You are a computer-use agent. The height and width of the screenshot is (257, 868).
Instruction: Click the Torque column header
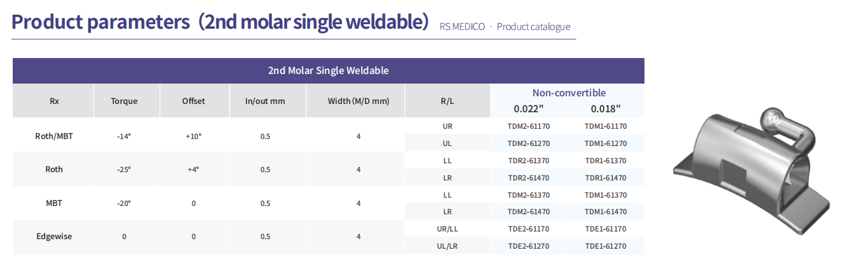(124, 101)
